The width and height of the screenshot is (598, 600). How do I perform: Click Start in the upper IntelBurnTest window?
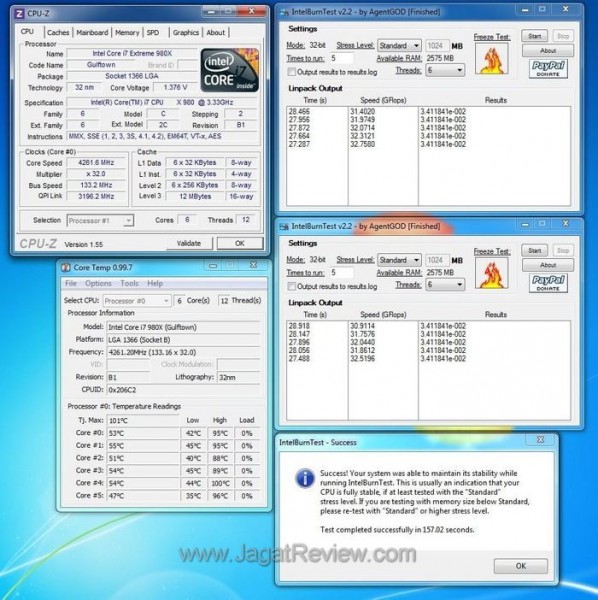(534, 36)
